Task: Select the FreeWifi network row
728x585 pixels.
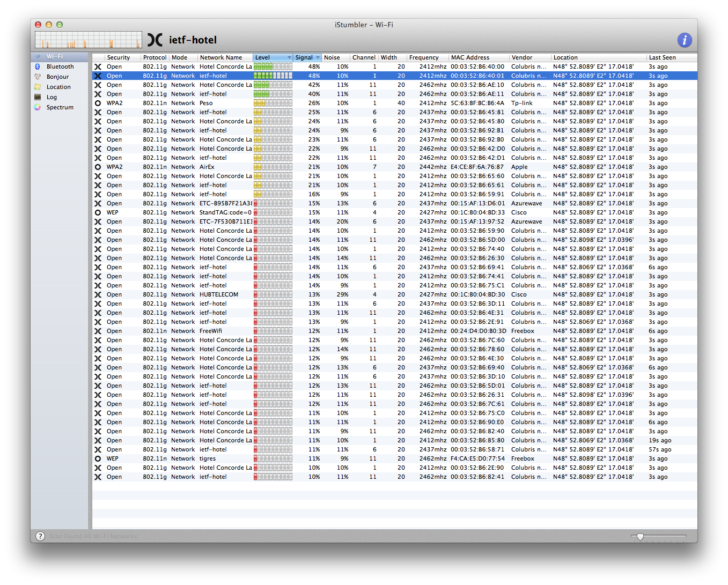Action: (x=395, y=331)
